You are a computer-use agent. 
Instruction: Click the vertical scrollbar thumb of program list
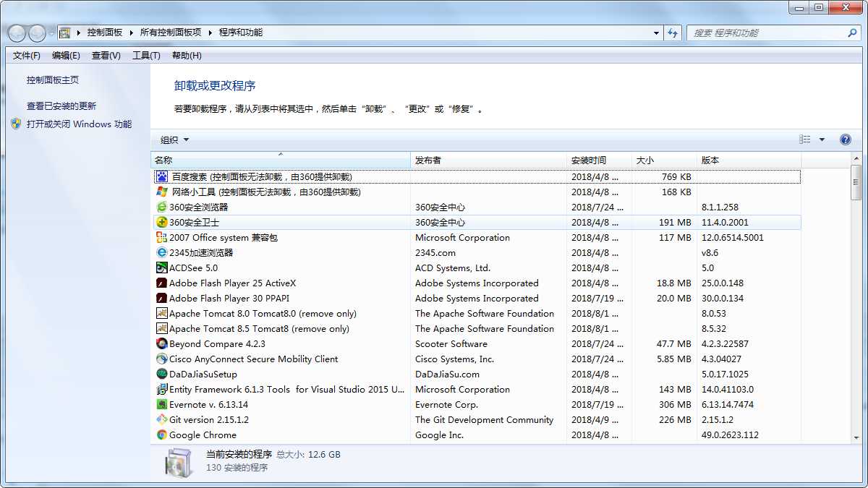pyautogui.click(x=856, y=181)
